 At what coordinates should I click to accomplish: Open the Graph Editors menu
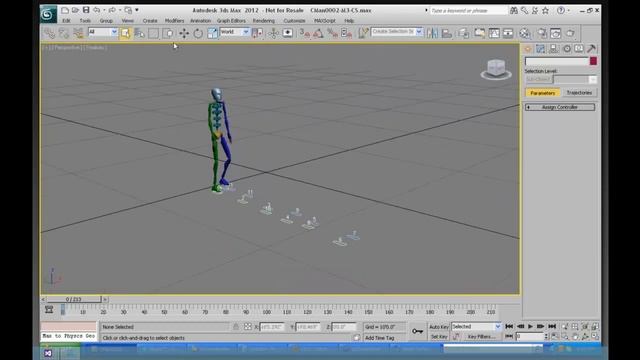231,20
